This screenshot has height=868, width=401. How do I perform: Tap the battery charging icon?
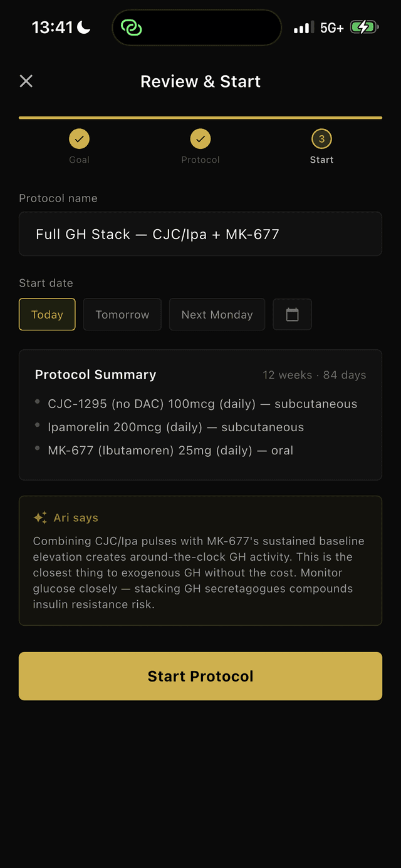click(x=363, y=28)
